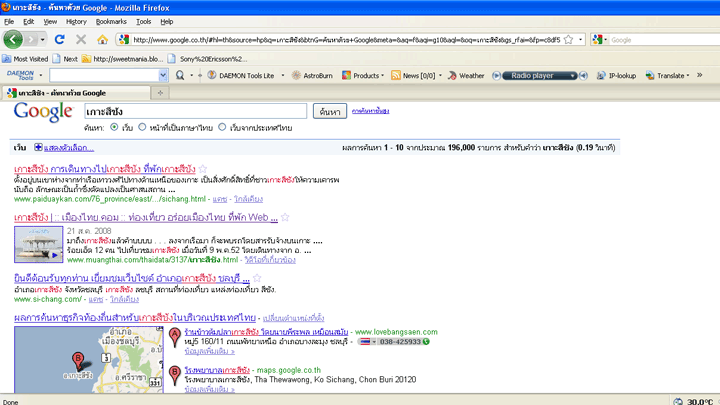
Task: Open the search engine selector dropdown
Action: [605, 40]
